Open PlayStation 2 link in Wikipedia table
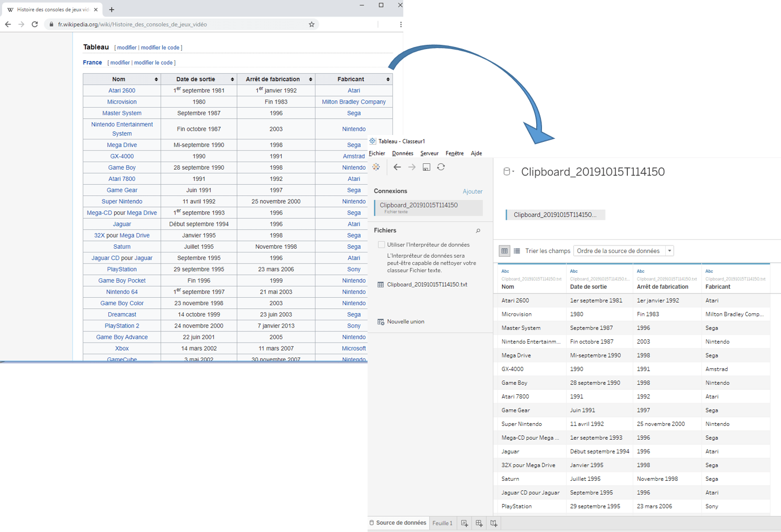 tap(122, 326)
